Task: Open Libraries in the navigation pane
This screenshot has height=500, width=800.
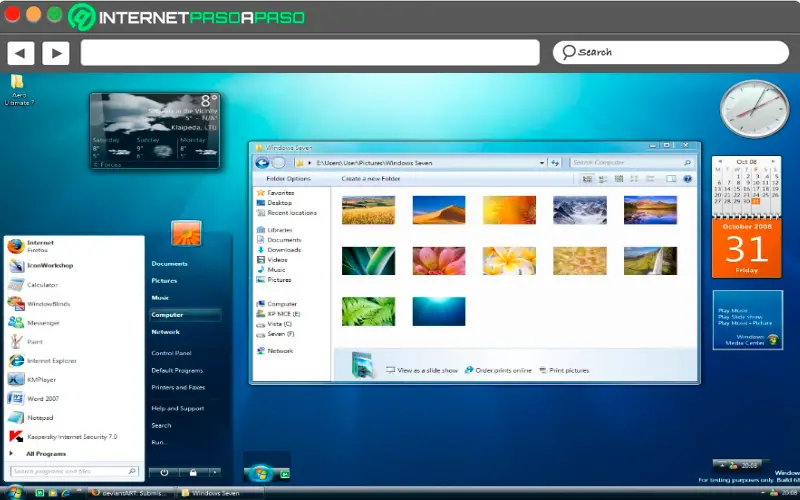Action: [274, 230]
